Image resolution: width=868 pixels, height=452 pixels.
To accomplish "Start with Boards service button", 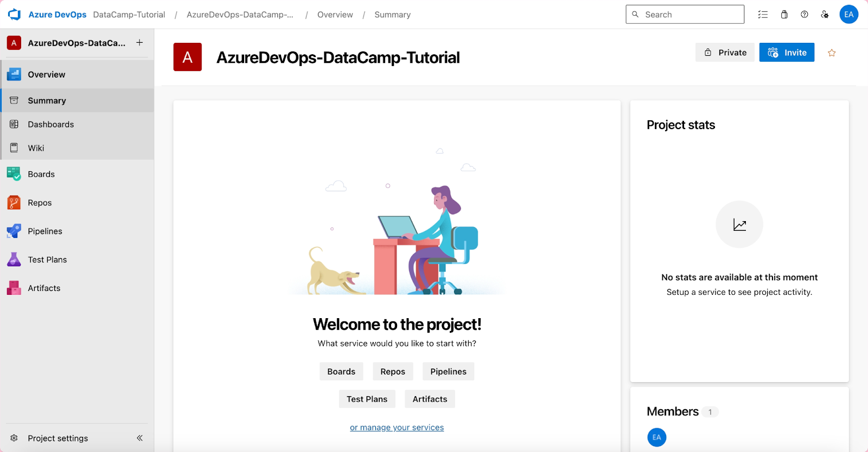I will pos(341,371).
